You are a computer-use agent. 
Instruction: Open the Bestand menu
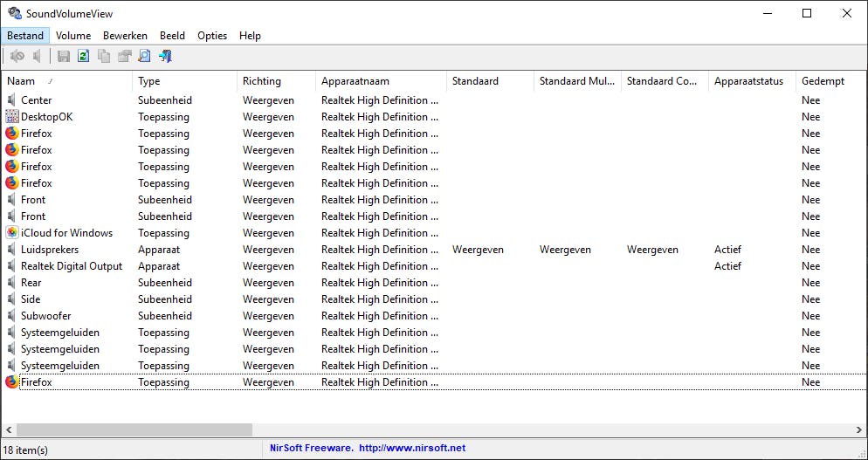[25, 36]
